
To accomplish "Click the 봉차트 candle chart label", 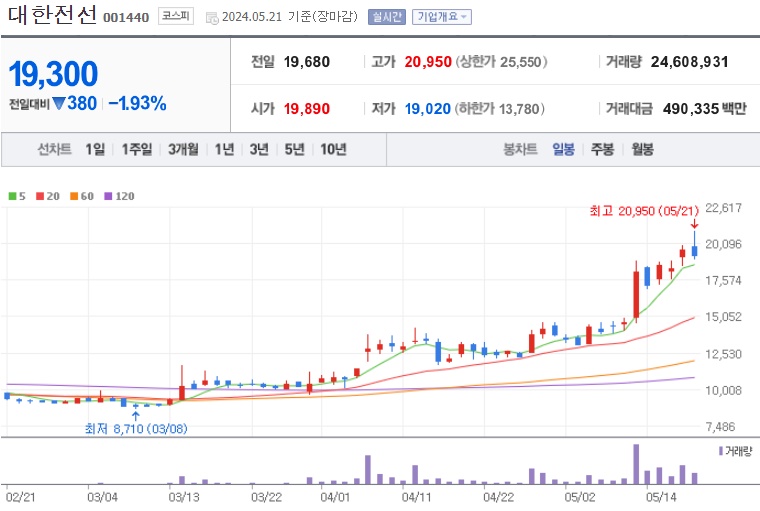I will pyautogui.click(x=521, y=149).
